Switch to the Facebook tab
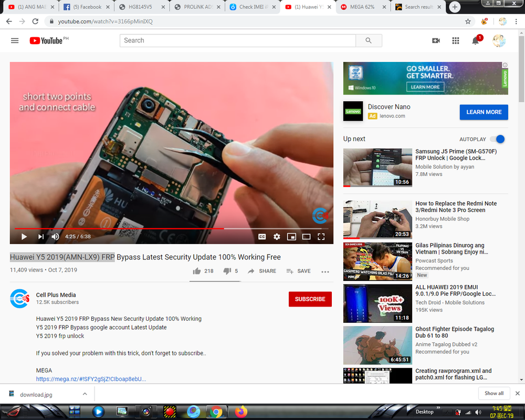525x420 pixels. pos(87,7)
